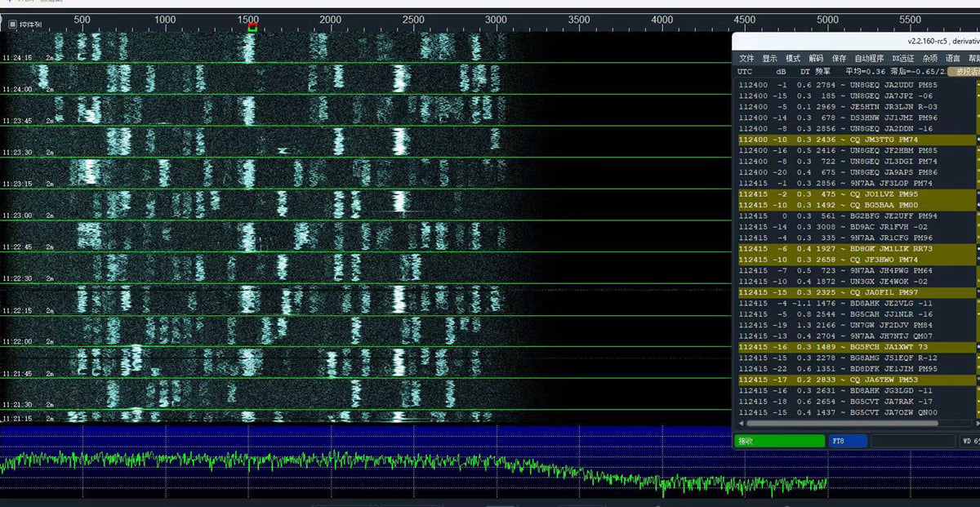Click the green 接收 status indicator
This screenshot has width=980, height=507.
point(780,441)
